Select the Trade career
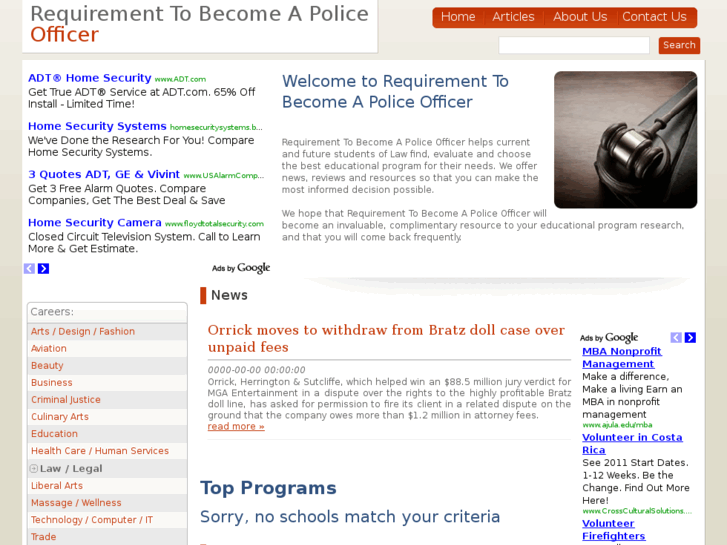The height and width of the screenshot is (545, 727). (44, 537)
